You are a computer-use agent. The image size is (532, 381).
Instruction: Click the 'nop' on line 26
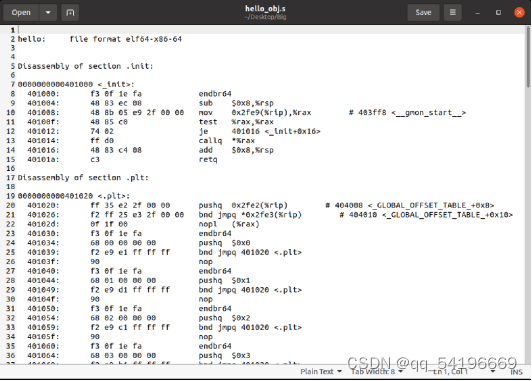tap(206, 262)
